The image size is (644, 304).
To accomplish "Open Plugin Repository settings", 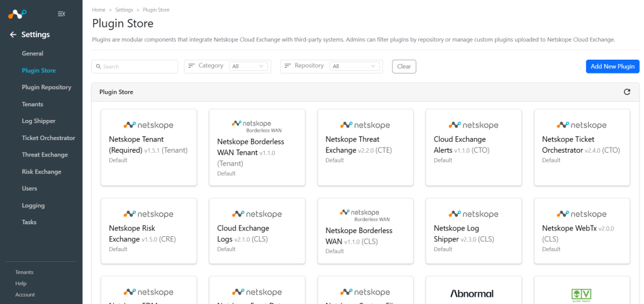I will coord(47,87).
